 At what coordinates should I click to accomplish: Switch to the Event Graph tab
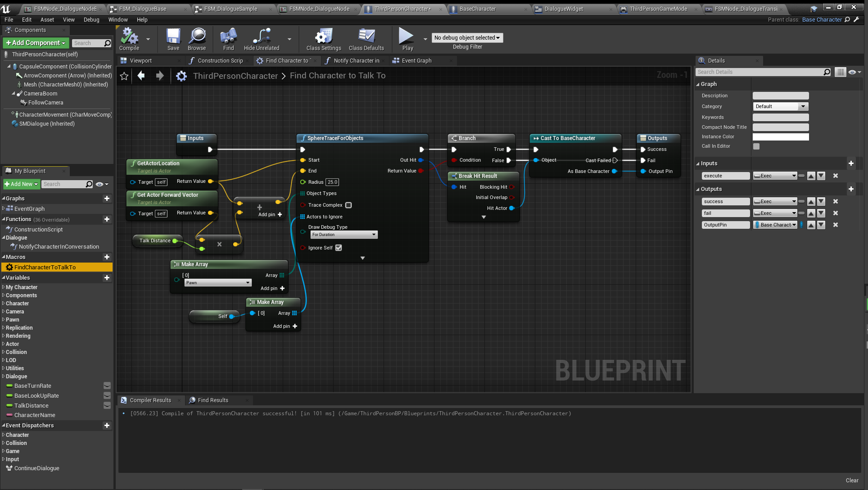[416, 61]
